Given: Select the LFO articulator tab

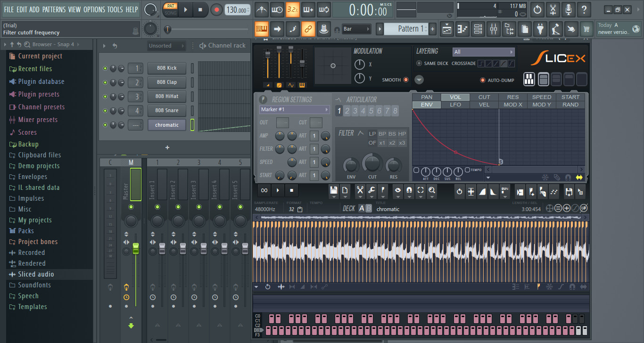Looking at the screenshot, I should [455, 105].
